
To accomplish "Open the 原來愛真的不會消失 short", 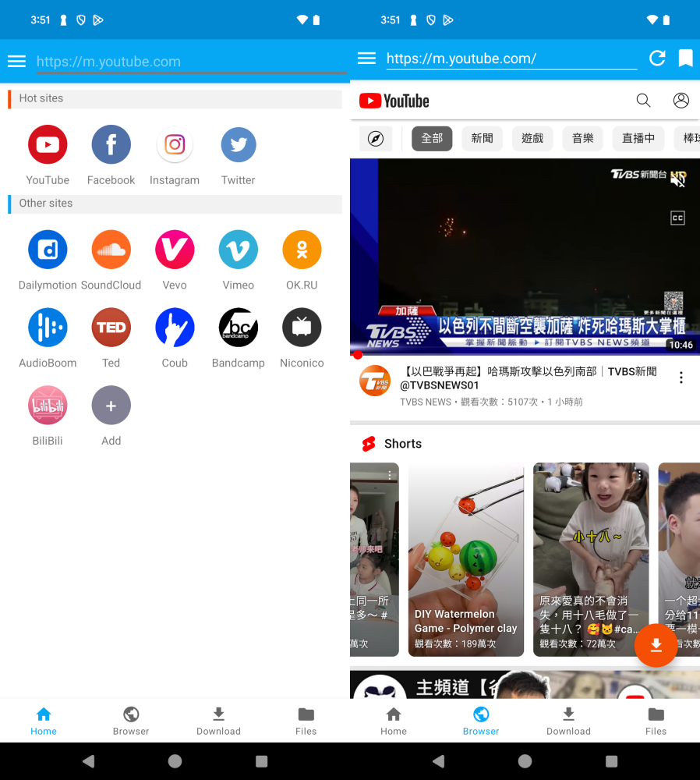I will [591, 559].
